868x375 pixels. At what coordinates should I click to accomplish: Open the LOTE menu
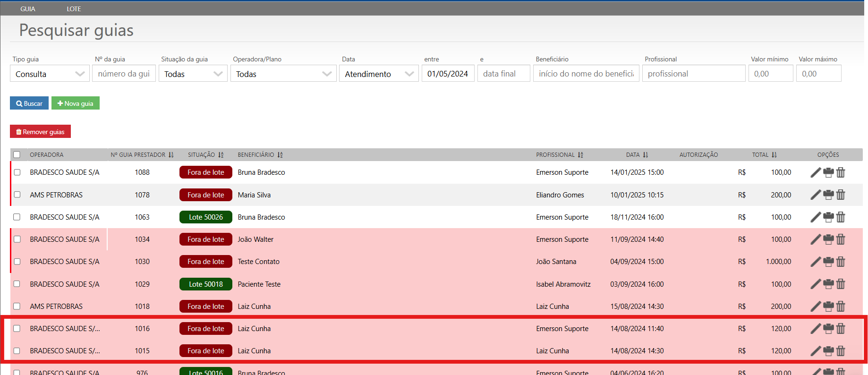(74, 9)
